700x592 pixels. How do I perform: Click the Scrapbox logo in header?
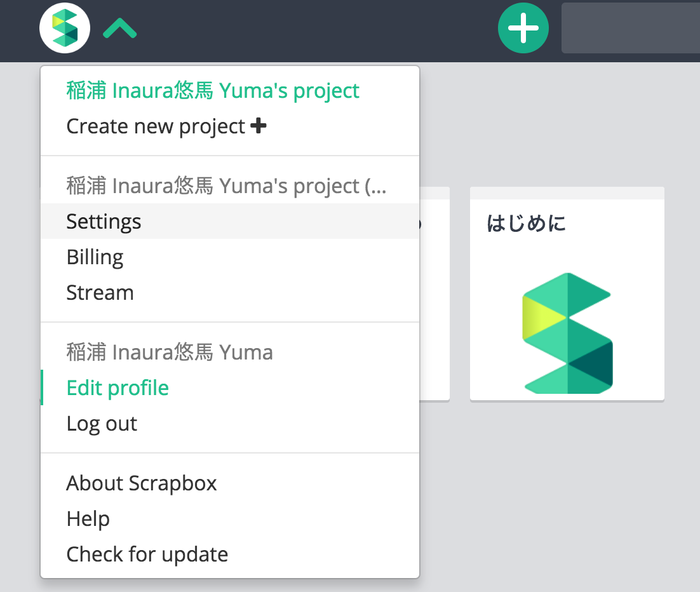pyautogui.click(x=65, y=28)
